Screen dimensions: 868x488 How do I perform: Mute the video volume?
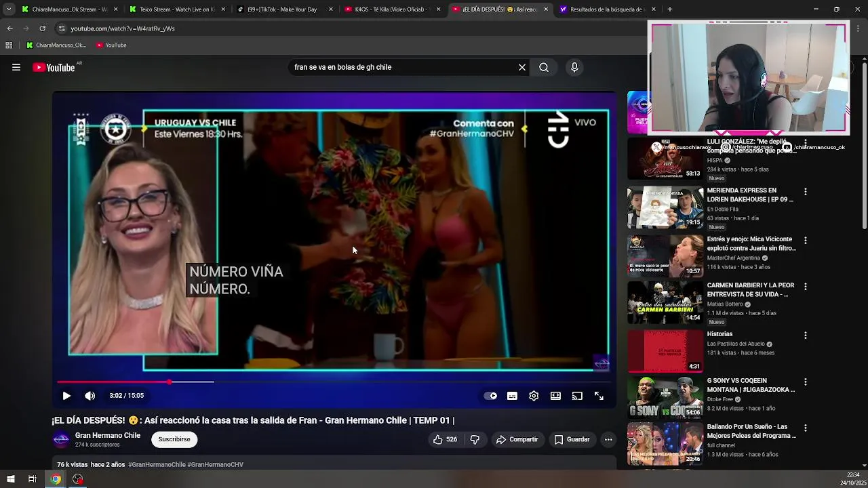point(90,396)
